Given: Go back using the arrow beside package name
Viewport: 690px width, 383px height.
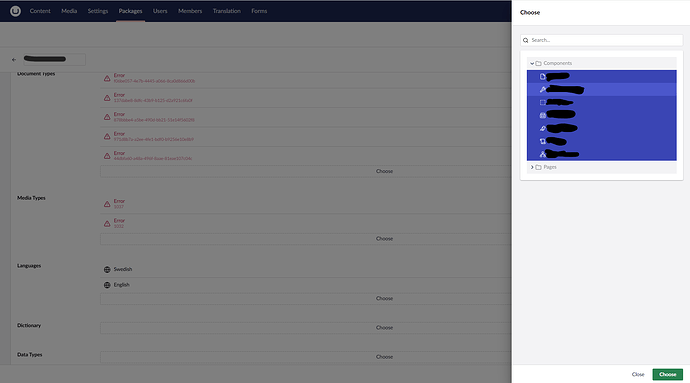Looking at the screenshot, I should 14,59.
